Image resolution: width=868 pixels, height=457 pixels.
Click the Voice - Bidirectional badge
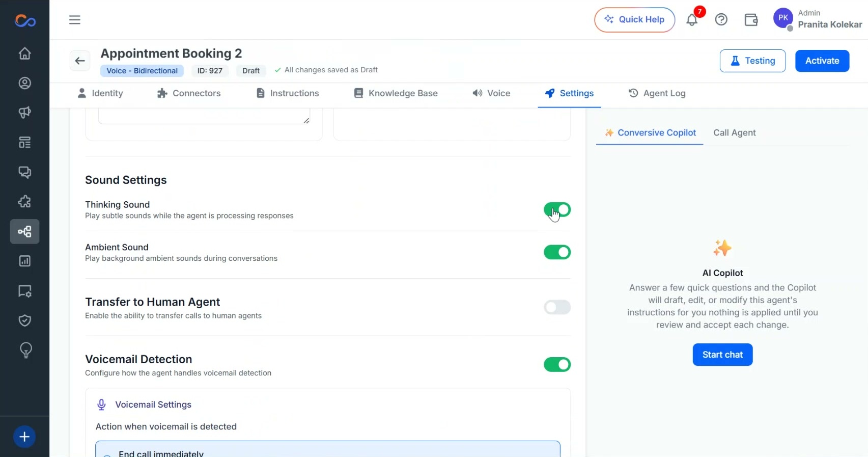[142, 71]
